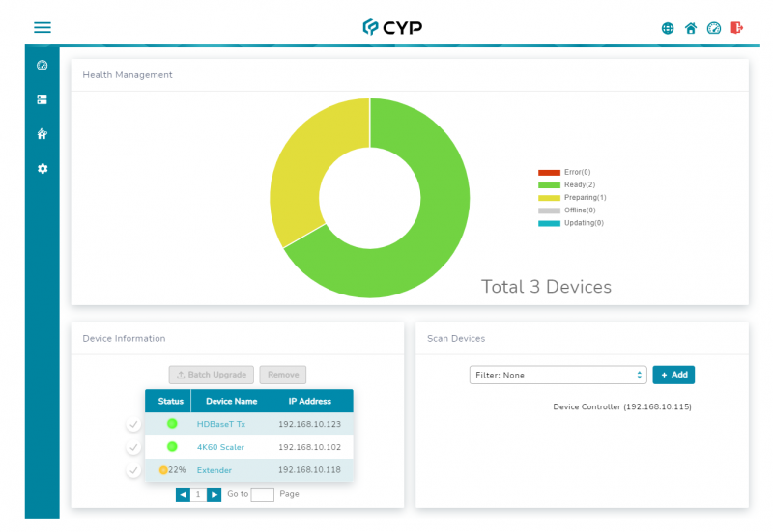This screenshot has width=773, height=532.
Task: Click green status dot for 4K60 Scaler
Action: (x=172, y=447)
